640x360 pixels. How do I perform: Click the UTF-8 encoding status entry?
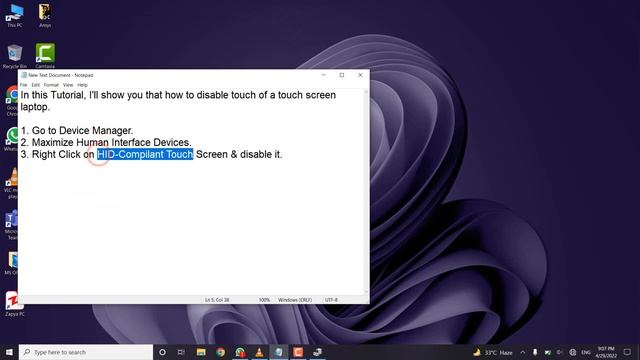click(x=331, y=300)
